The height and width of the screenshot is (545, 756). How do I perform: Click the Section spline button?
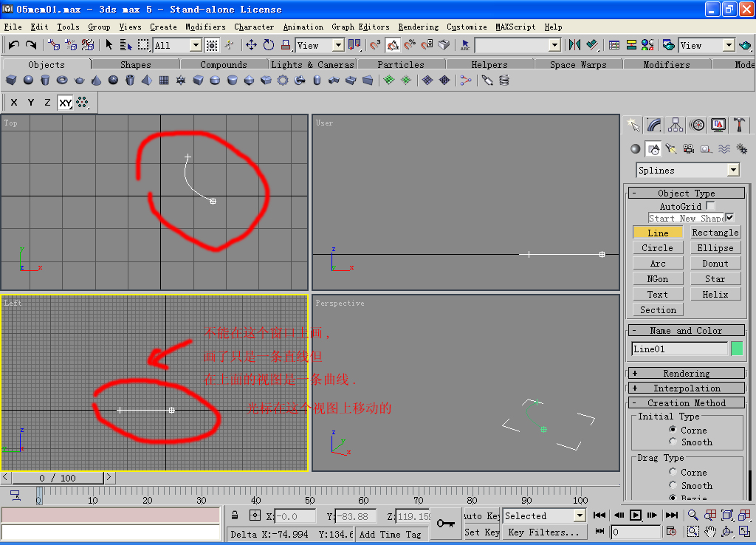coord(658,309)
